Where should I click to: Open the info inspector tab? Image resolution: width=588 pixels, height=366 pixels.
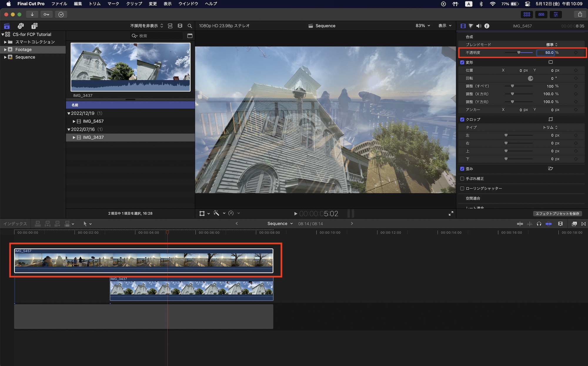pyautogui.click(x=487, y=26)
